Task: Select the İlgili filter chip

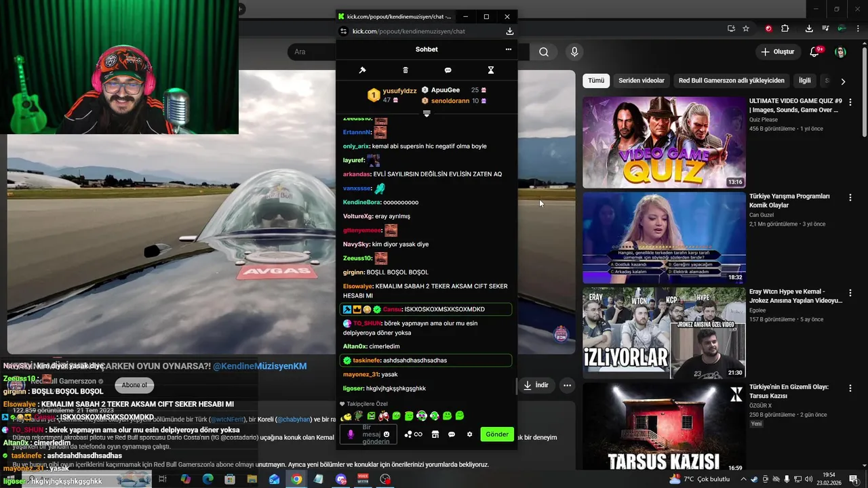Action: pyautogui.click(x=805, y=81)
